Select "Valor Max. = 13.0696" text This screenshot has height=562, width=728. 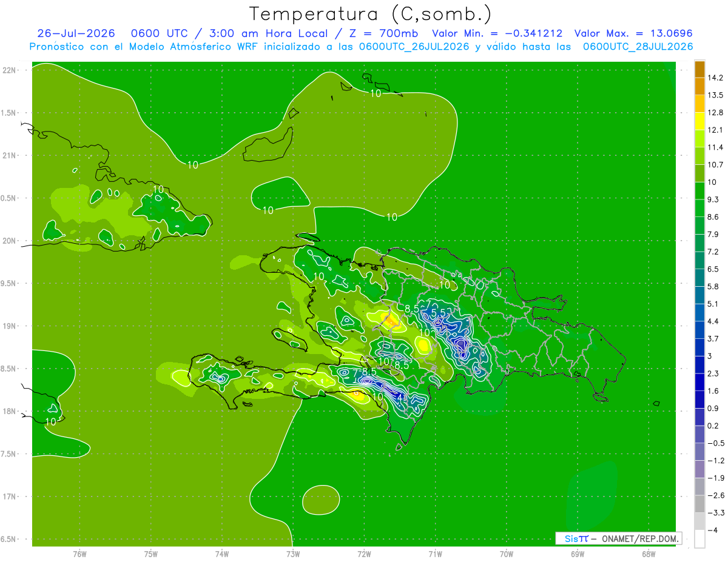click(633, 33)
